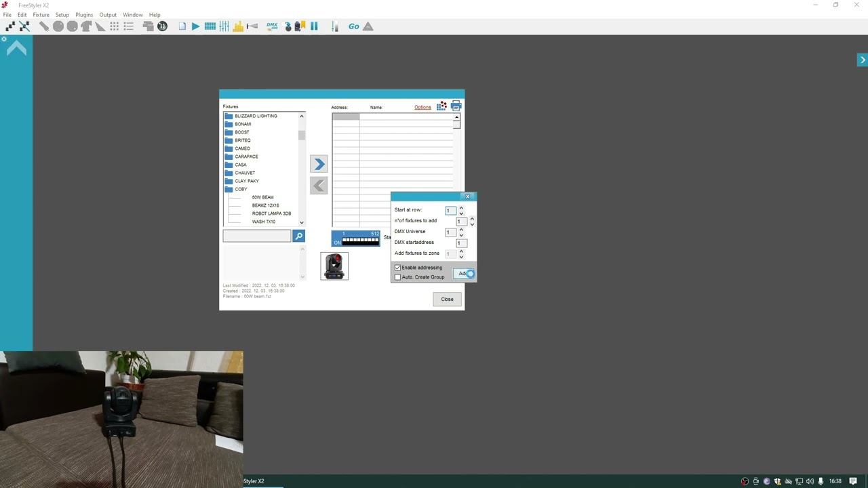Select the WASH 7X10 fixture
868x488 pixels.
264,222
